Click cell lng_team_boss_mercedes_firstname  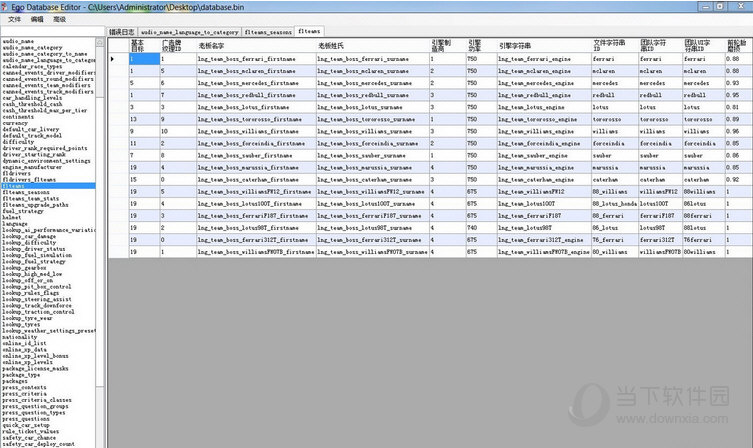pyautogui.click(x=256, y=83)
